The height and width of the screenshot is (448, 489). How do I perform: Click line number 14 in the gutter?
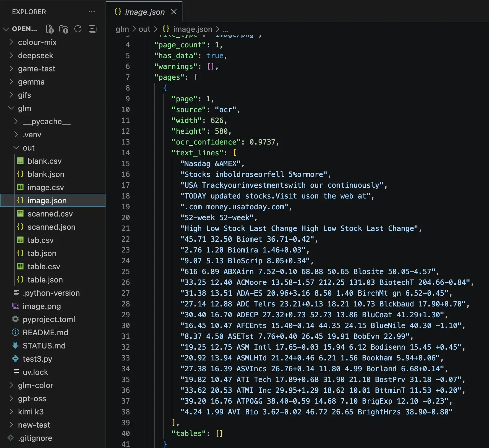(126, 153)
